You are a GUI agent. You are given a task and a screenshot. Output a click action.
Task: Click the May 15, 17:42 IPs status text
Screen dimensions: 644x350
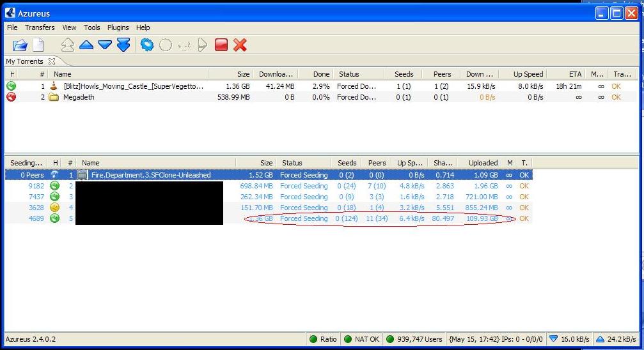click(x=496, y=339)
